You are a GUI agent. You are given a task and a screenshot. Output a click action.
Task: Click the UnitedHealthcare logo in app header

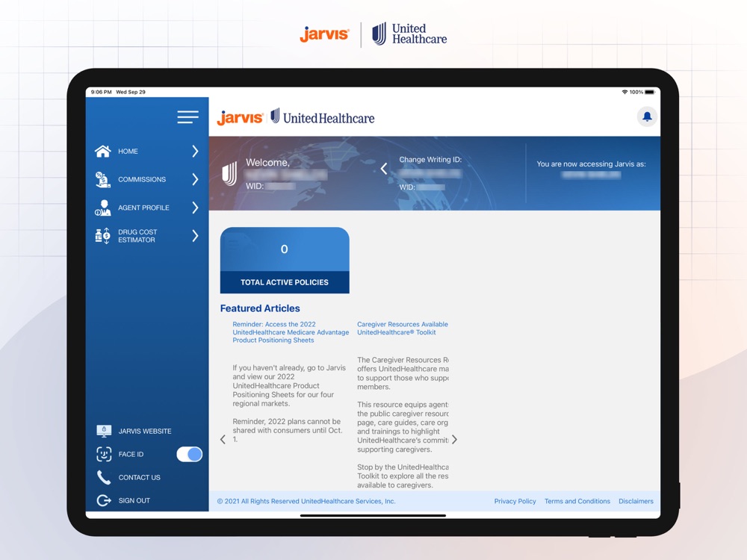[x=323, y=117]
